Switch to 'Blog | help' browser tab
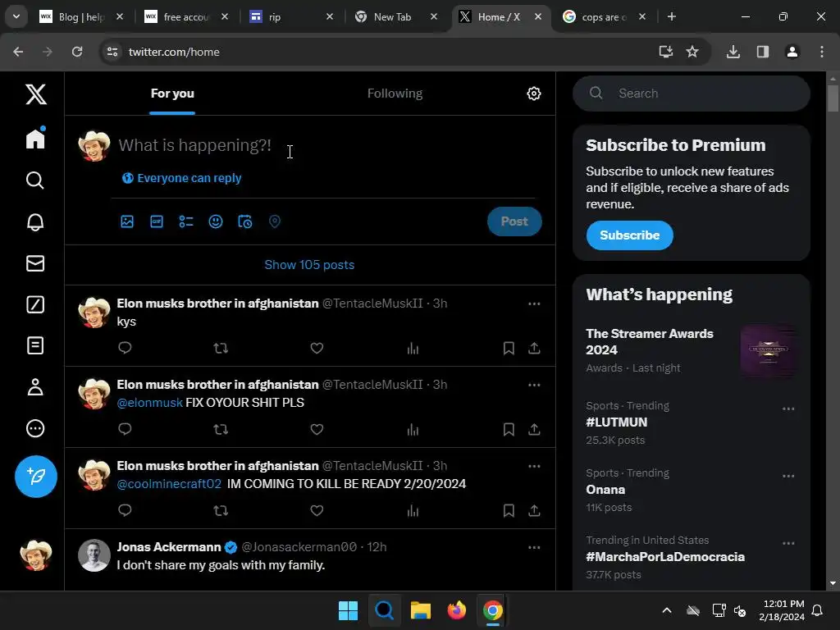Viewport: 840px width, 630px height. coord(81,17)
